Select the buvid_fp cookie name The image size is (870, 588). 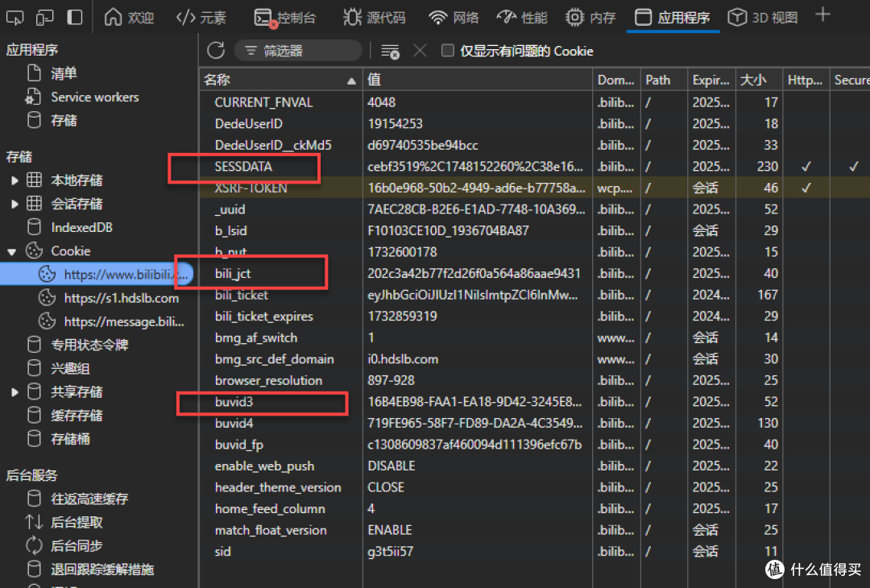(239, 445)
